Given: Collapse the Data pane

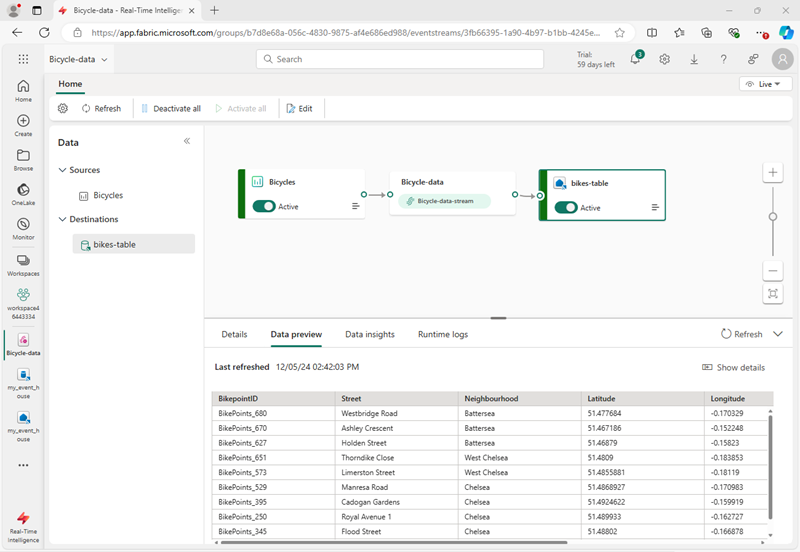Looking at the screenshot, I should click(187, 141).
